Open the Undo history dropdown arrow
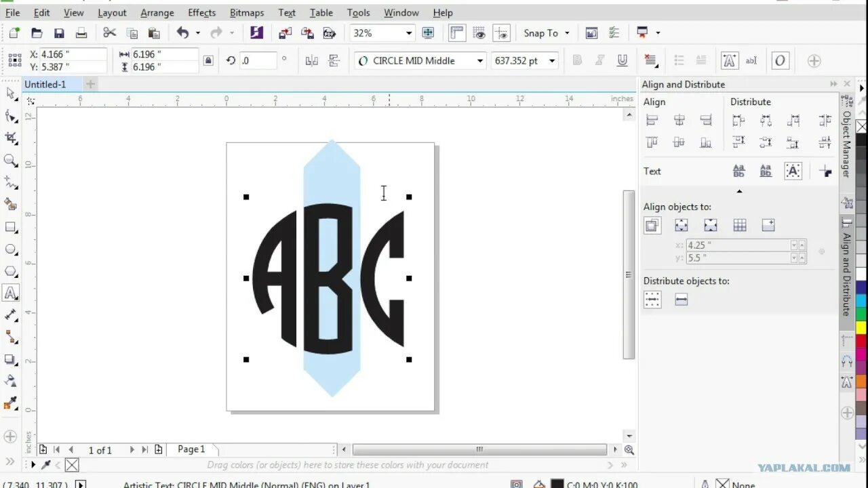The width and height of the screenshot is (868, 488). (197, 33)
